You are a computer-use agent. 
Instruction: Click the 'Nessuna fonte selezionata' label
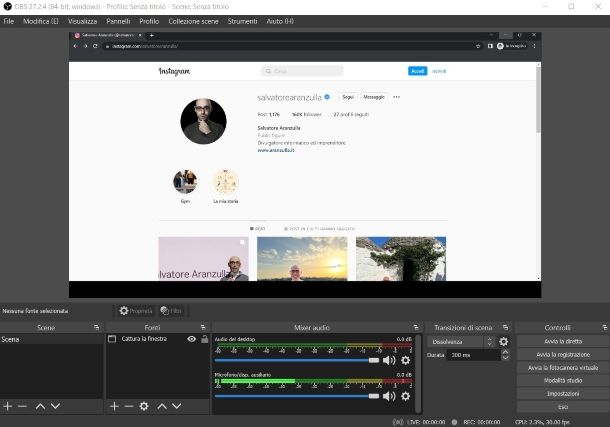35,311
